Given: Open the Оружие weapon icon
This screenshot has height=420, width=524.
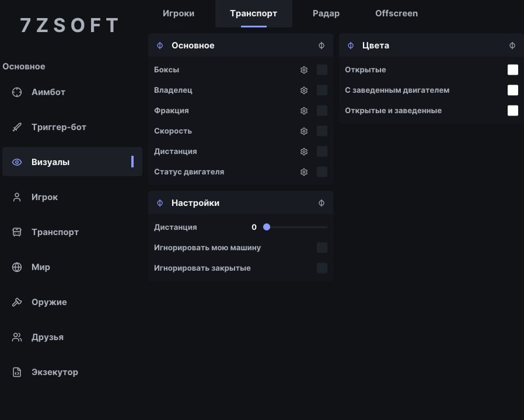Looking at the screenshot, I should (17, 302).
